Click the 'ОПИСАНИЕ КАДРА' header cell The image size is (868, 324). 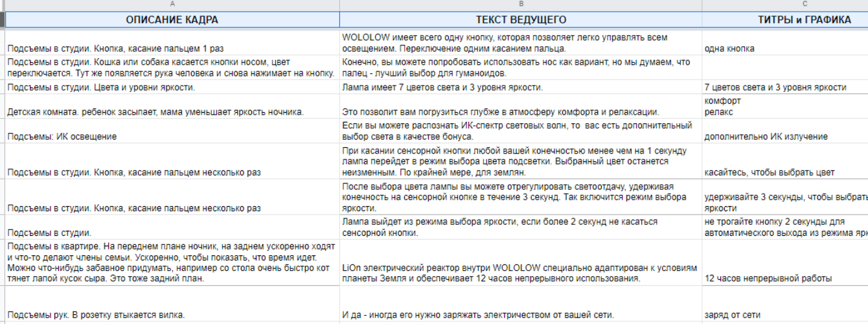coord(172,20)
